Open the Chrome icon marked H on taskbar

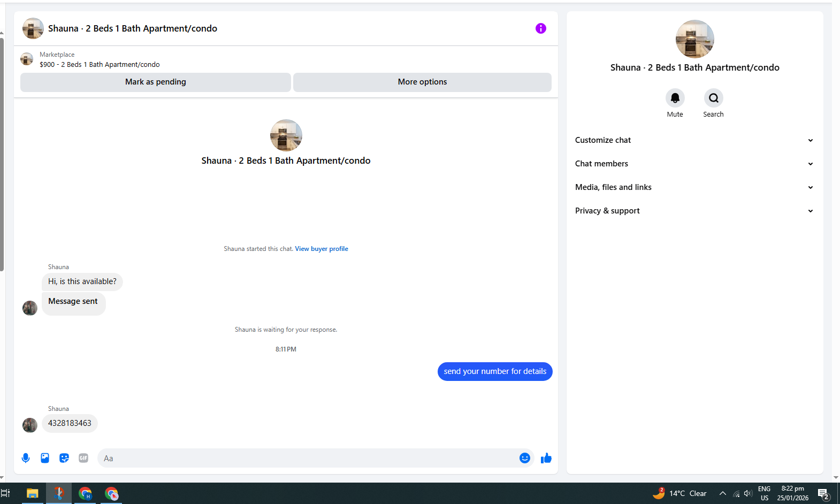pyautogui.click(x=85, y=493)
